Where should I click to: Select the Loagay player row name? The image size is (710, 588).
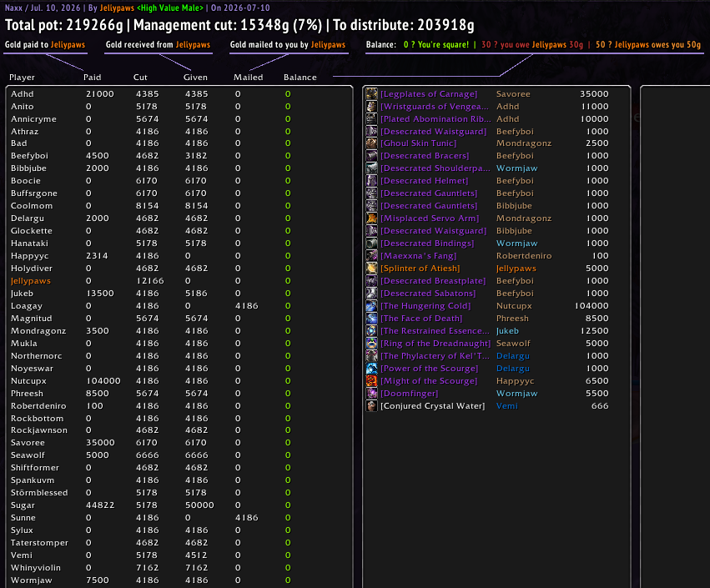[27, 305]
